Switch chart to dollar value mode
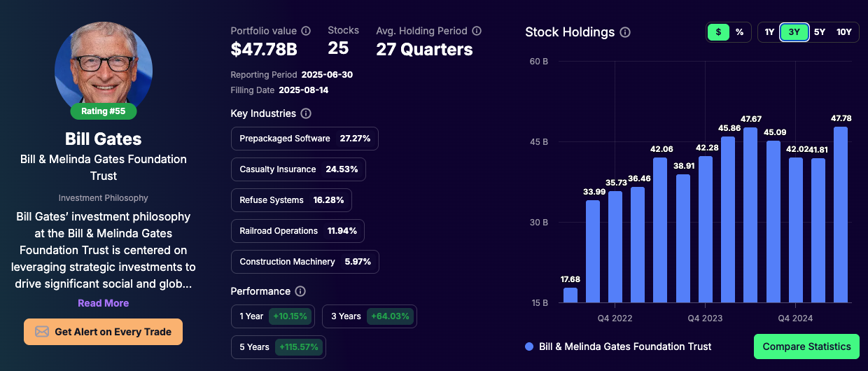The width and height of the screenshot is (868, 371). click(x=718, y=32)
